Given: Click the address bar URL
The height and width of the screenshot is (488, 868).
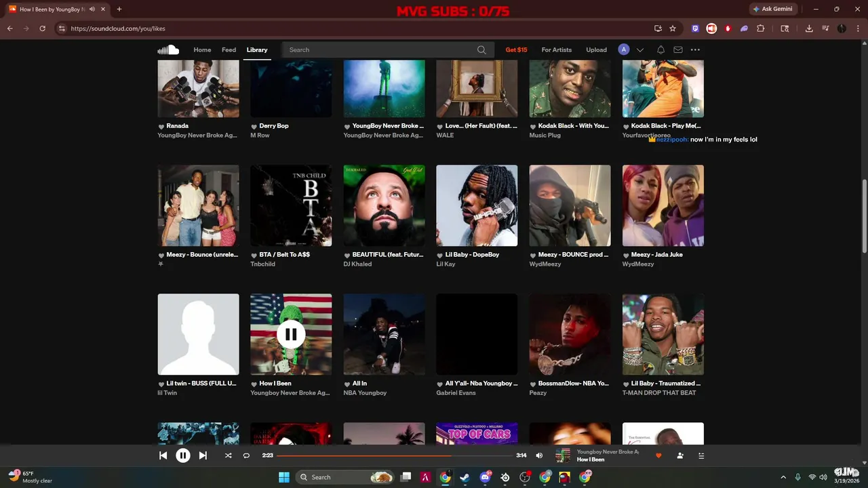Looking at the screenshot, I should click(118, 28).
